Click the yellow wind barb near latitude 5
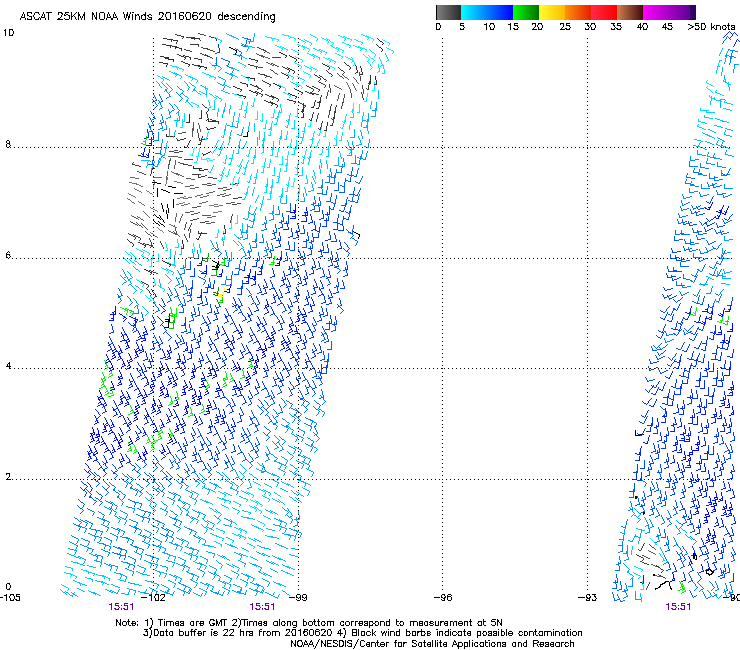Screen dimensions: 740x650 pos(220,296)
